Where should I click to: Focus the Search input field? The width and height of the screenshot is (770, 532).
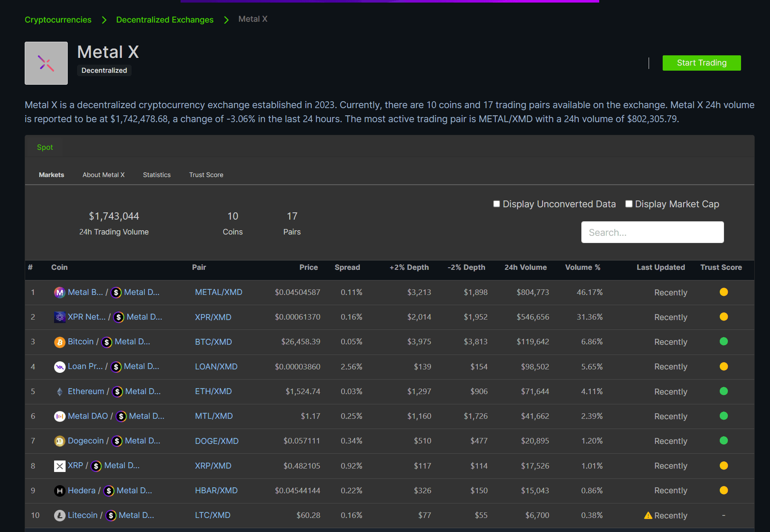[x=652, y=232]
